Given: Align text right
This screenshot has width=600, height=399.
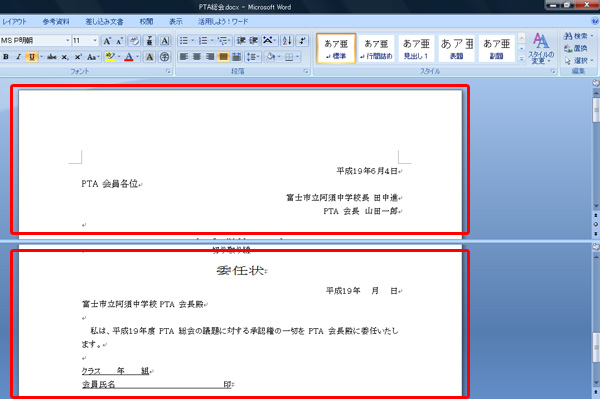Looking at the screenshot, I should pyautogui.click(x=210, y=57).
